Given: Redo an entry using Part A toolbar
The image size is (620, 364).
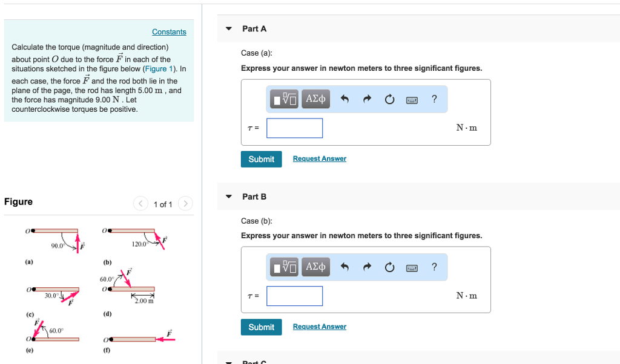Looking at the screenshot, I should (x=366, y=99).
